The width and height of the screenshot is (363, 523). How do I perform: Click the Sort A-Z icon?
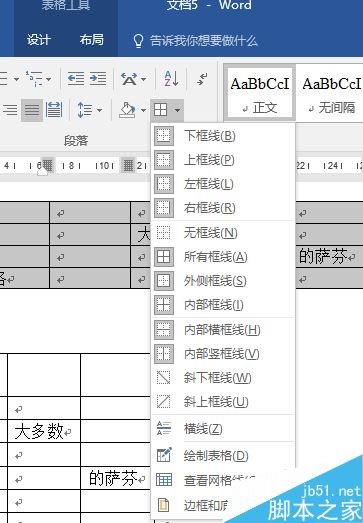pyautogui.click(x=171, y=79)
